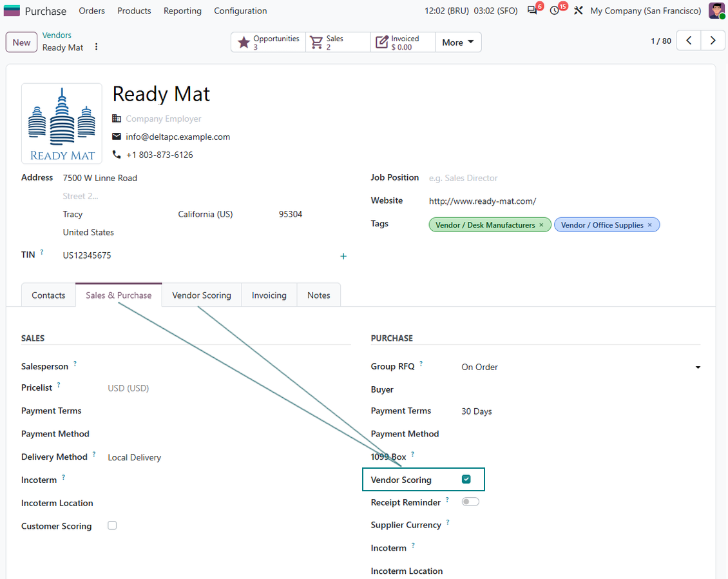Edit the Website URL field
The image size is (728, 579).
tap(564, 201)
